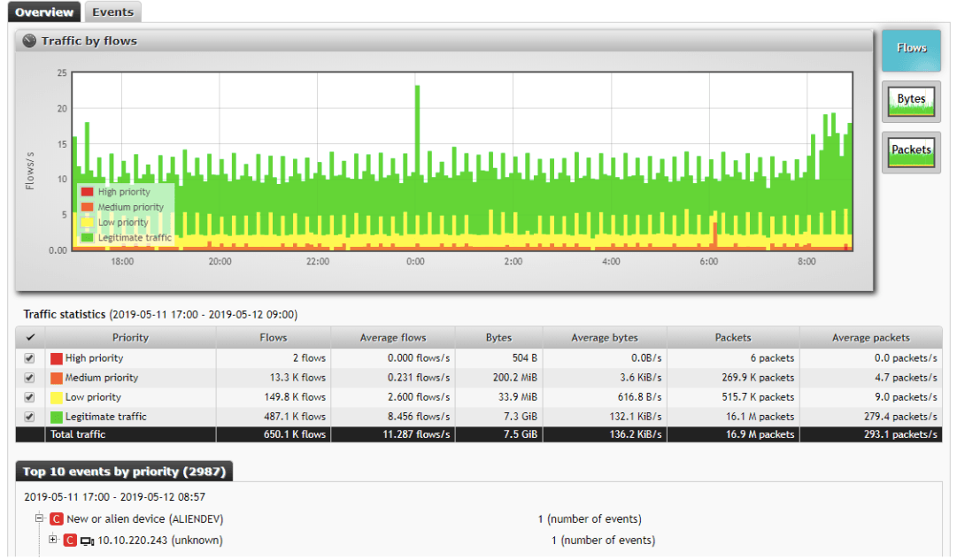
Task: Select the Overview tab
Action: [43, 12]
